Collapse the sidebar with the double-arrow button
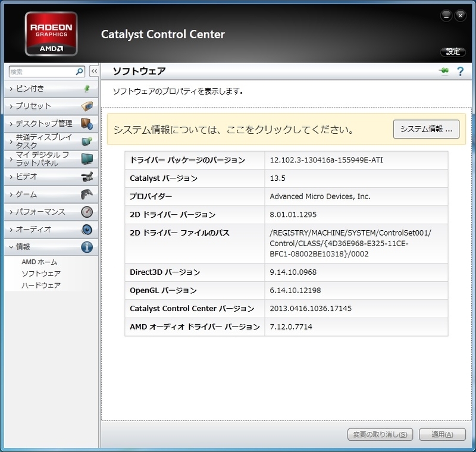476x452 pixels. click(94, 71)
